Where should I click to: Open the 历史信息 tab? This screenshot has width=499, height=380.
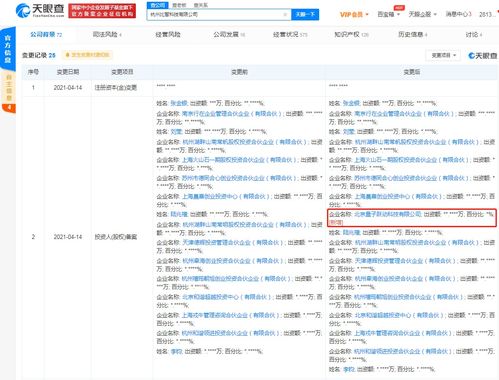click(x=413, y=34)
